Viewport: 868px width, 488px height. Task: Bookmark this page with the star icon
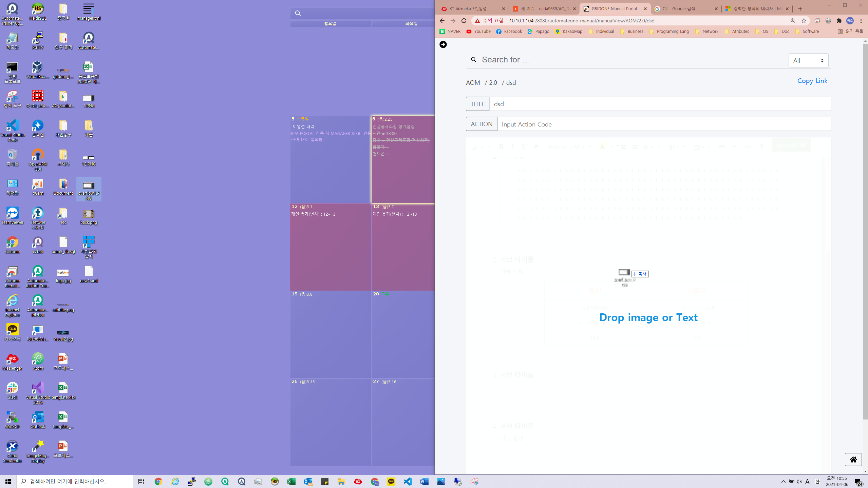(x=804, y=21)
